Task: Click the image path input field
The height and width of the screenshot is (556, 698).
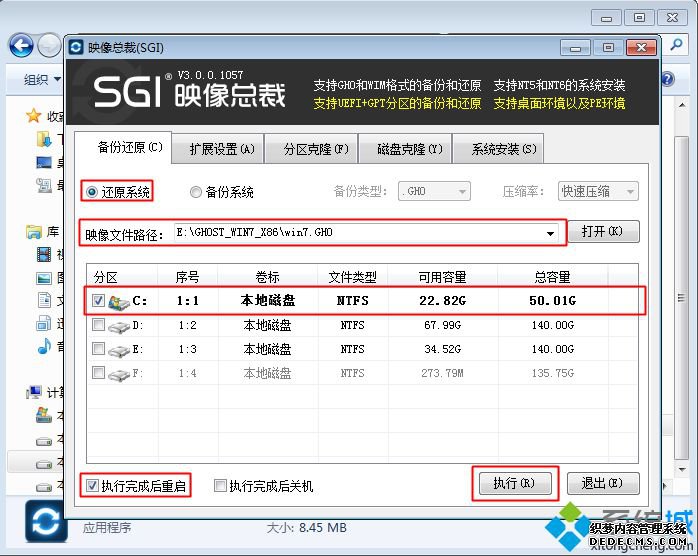Action: (x=365, y=232)
